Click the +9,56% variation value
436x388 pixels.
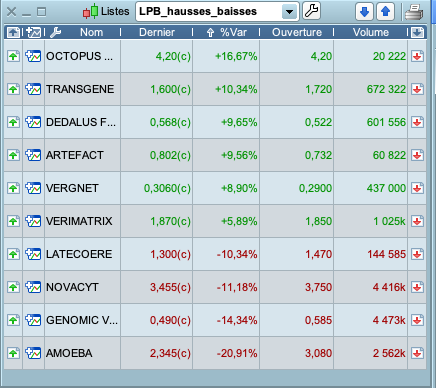point(239,155)
